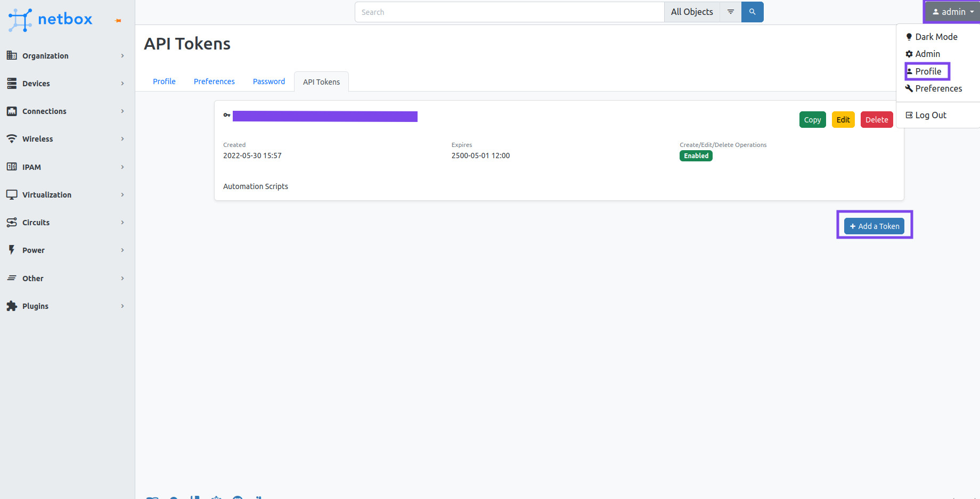Click the orange pin icon to unpin sidebar

(117, 19)
